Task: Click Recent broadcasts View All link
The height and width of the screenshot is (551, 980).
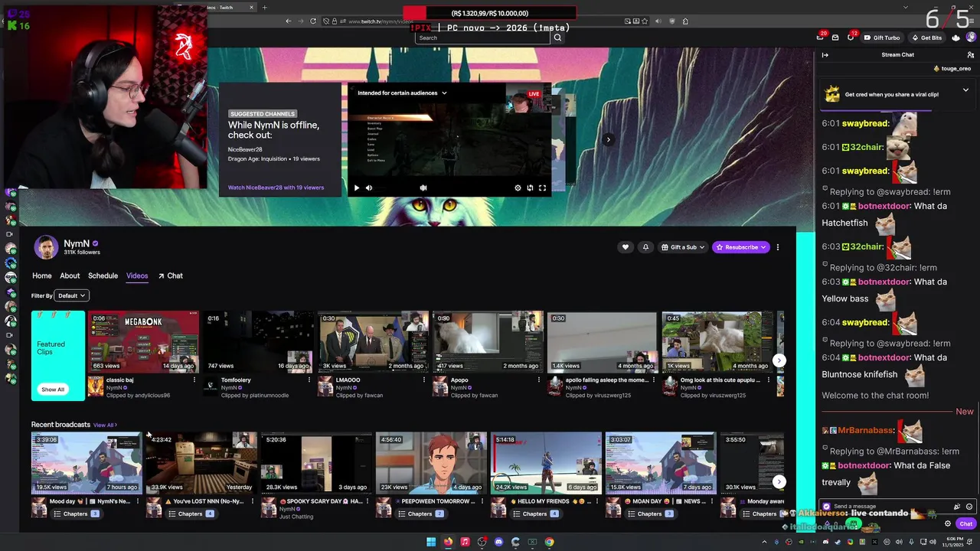Action: pos(105,425)
